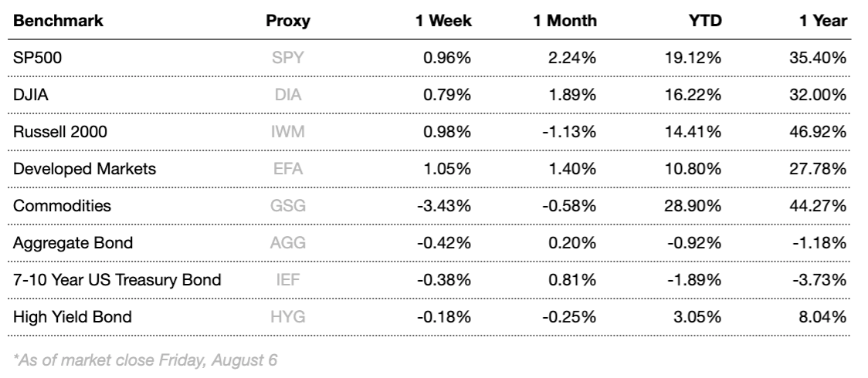This screenshot has width=868, height=378.
Task: Select the Developed Markets row label
Action: coord(73,169)
